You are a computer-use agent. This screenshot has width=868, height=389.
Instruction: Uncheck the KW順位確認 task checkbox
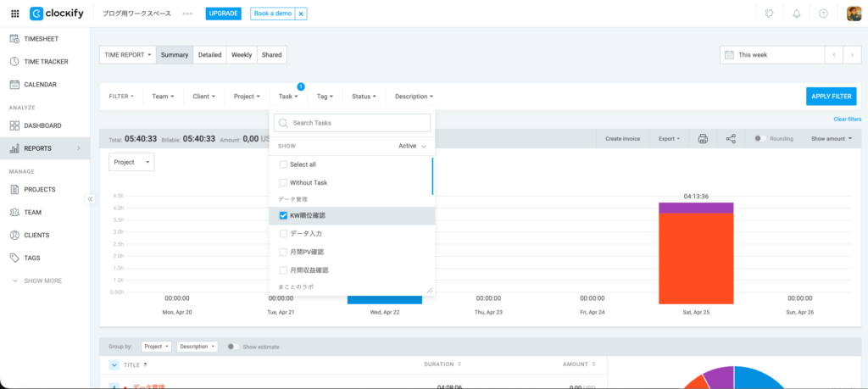tap(284, 215)
